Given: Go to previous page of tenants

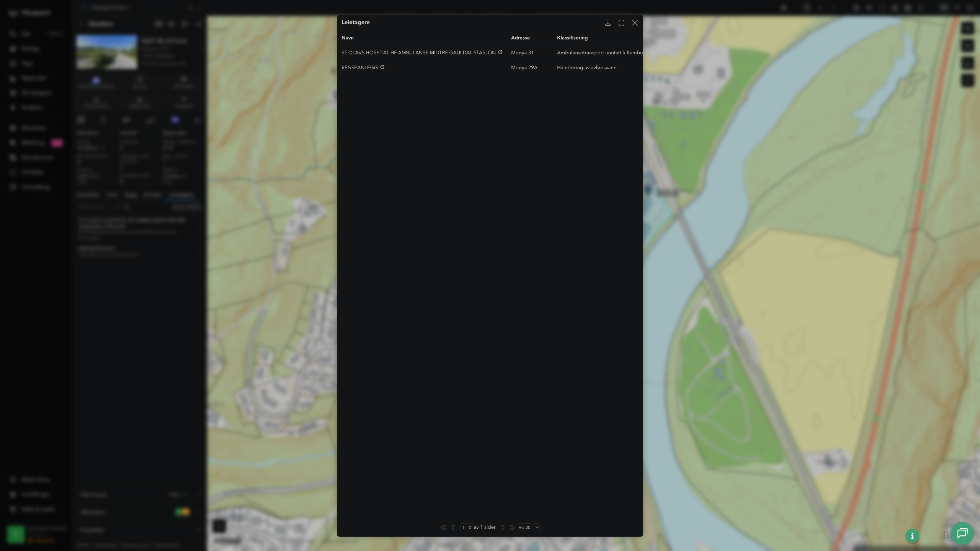Looking at the screenshot, I should [x=453, y=527].
